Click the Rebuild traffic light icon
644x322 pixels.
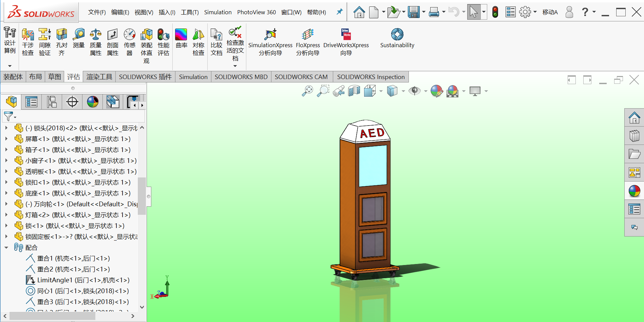[x=495, y=12]
